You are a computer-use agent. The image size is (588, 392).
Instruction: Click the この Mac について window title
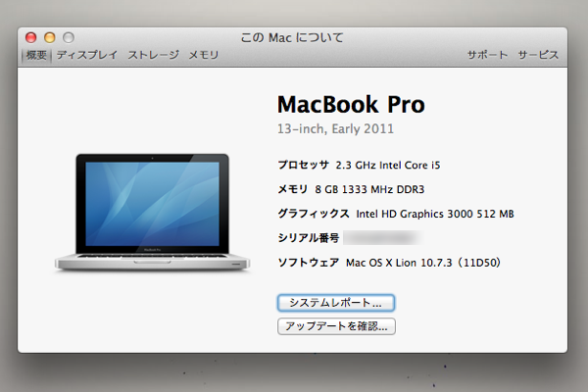[292, 37]
